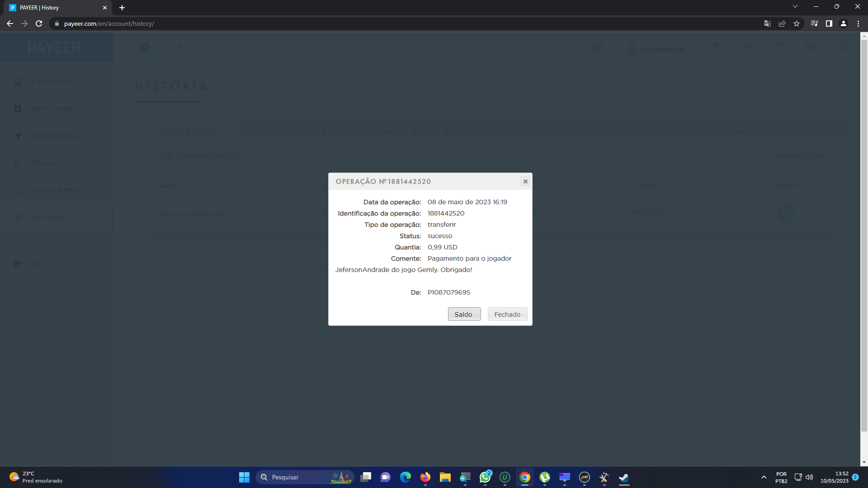Screen dimensions: 868x488
Task: Click the Saldo button
Action: 464,314
